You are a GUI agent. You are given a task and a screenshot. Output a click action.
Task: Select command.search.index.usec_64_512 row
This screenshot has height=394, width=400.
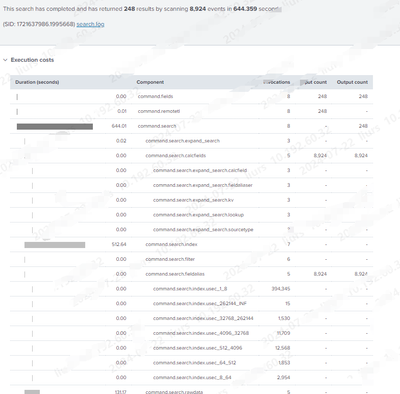coord(194,363)
